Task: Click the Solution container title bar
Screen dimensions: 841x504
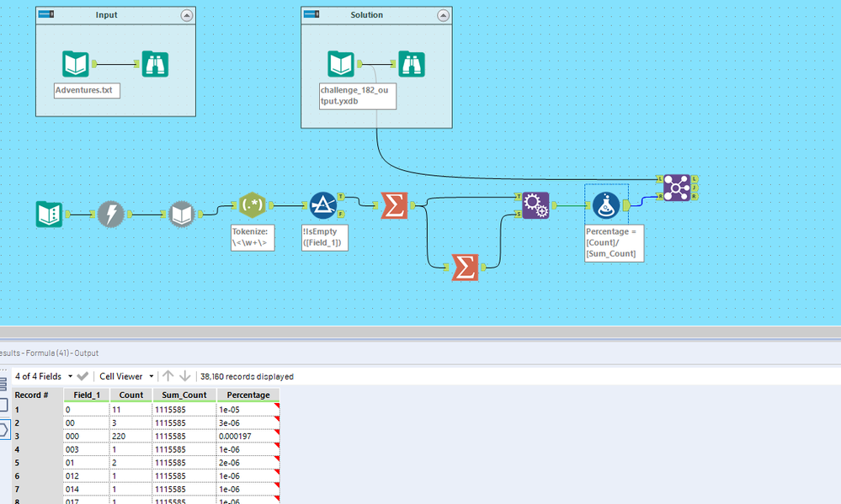Action: point(376,15)
